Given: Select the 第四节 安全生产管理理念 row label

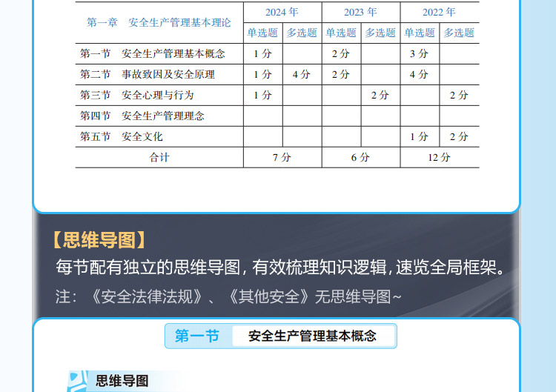Looking at the screenshot, I should 142,116.
